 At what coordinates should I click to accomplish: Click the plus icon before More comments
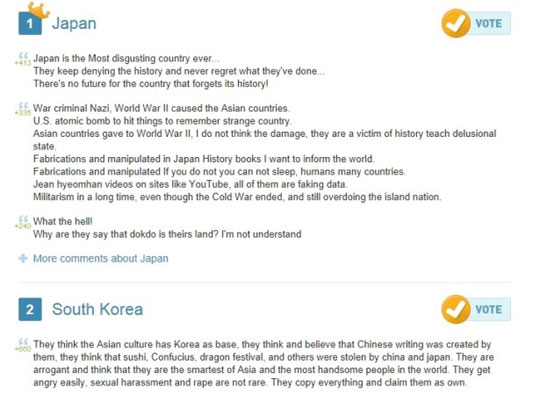click(x=23, y=258)
